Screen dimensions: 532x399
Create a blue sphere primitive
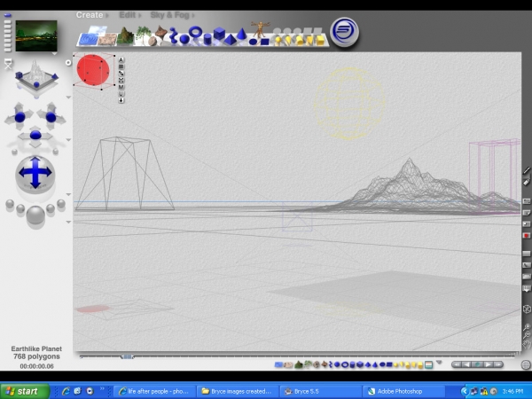pyautogui.click(x=184, y=39)
